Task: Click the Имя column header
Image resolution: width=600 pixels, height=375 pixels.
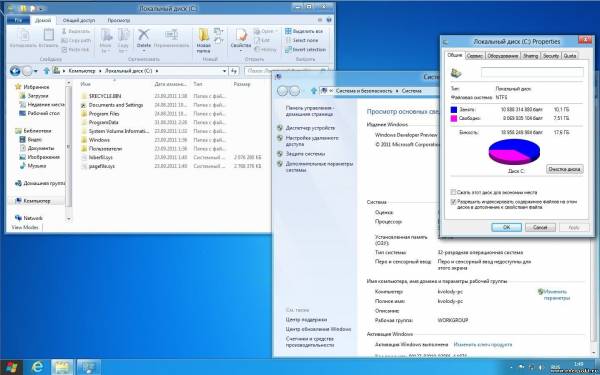Action: pyautogui.click(x=86, y=84)
